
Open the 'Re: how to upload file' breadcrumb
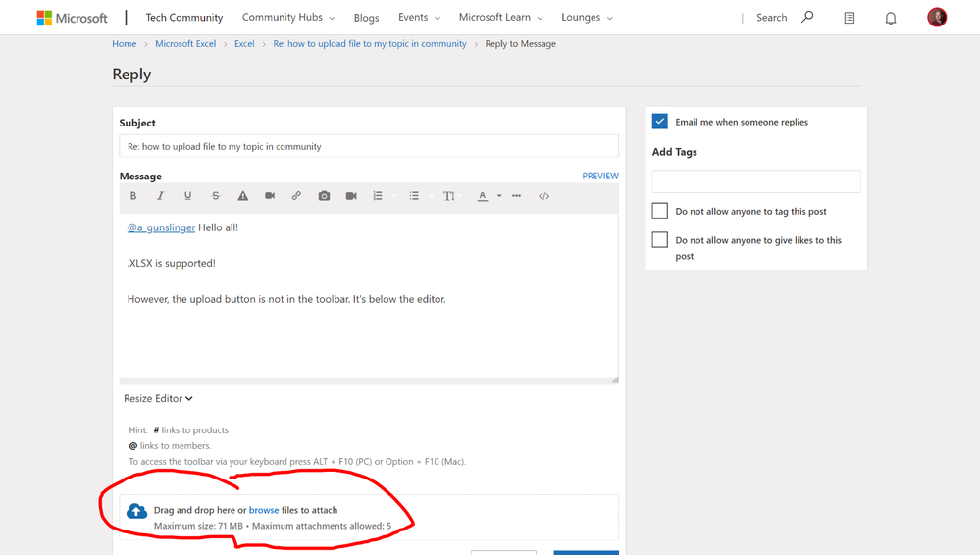click(370, 44)
